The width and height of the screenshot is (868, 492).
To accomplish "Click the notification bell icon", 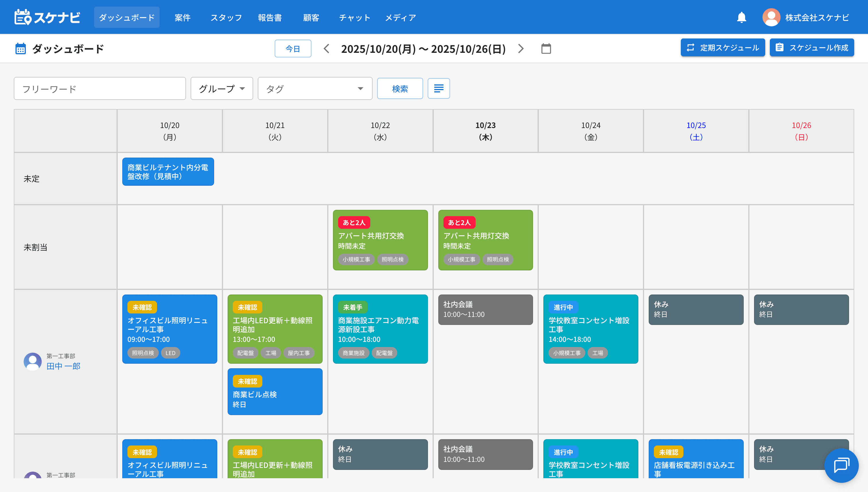I will pos(741,17).
